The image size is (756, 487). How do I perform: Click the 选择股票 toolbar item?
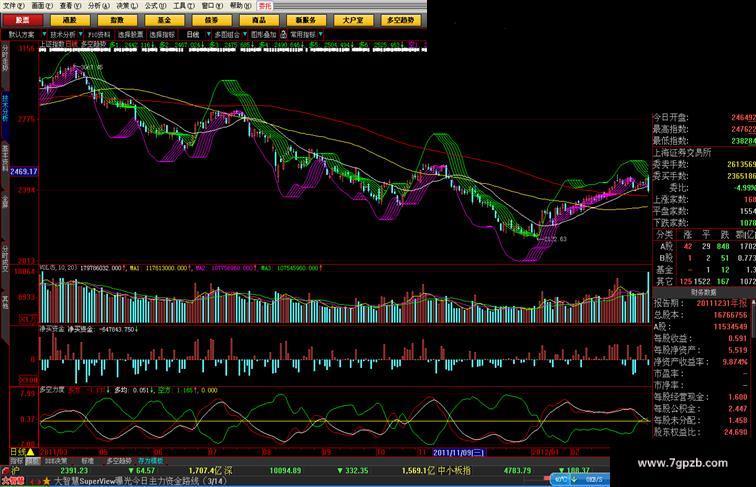pos(131,35)
